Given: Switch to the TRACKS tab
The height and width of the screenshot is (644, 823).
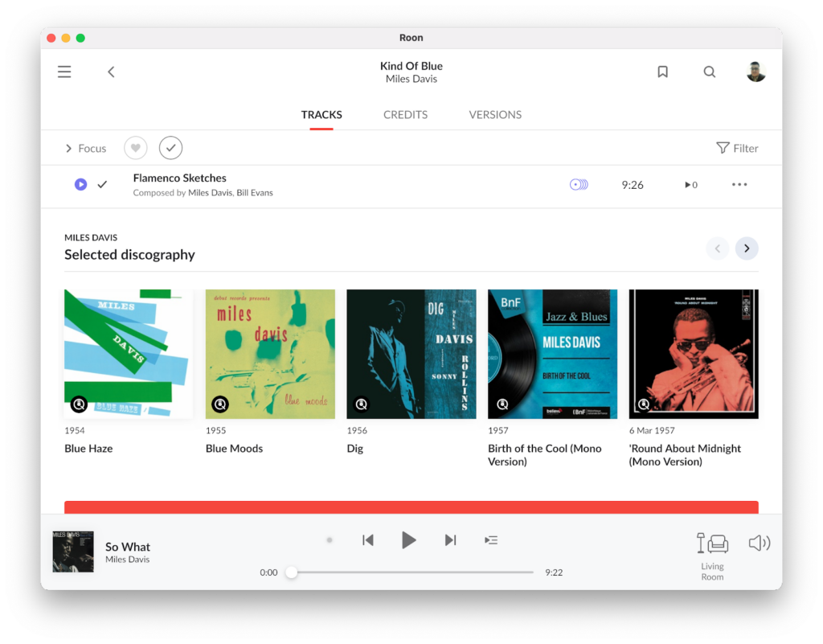Looking at the screenshot, I should tap(321, 114).
